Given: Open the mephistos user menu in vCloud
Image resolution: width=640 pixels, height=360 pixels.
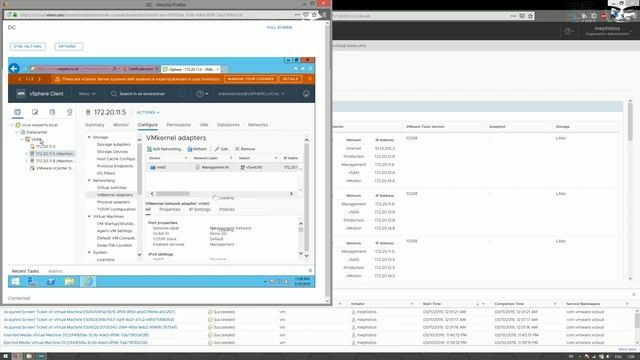Looking at the screenshot, I should (x=607, y=31).
